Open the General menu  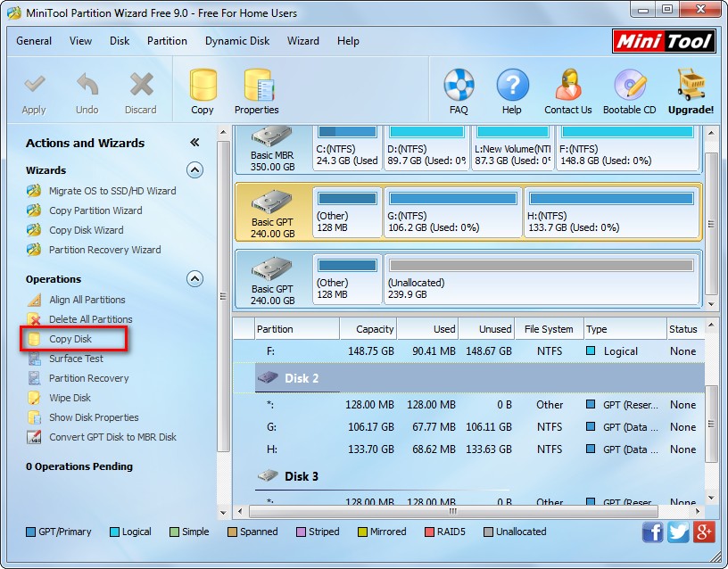pyautogui.click(x=34, y=41)
